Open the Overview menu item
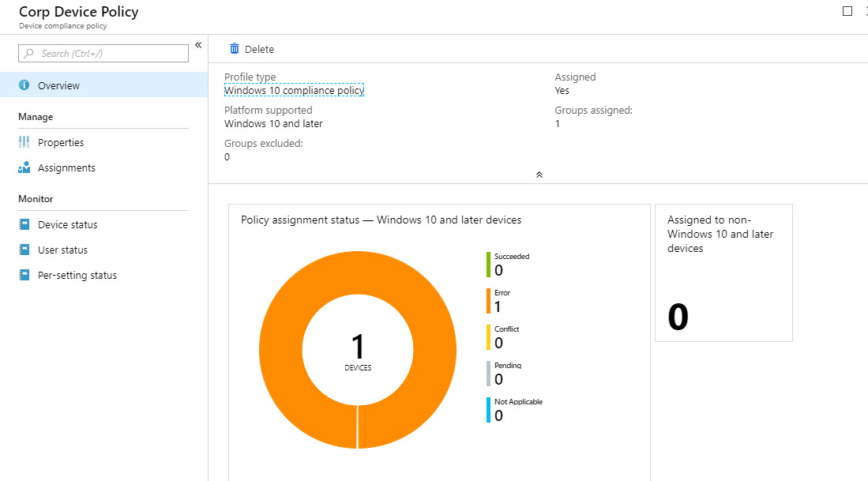868x481 pixels. coord(104,85)
